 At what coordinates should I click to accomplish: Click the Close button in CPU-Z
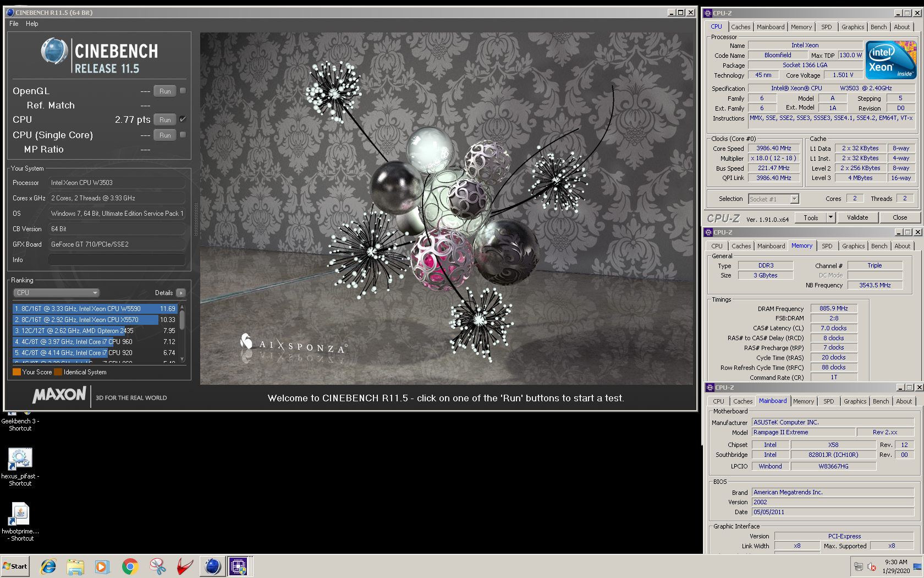pyautogui.click(x=900, y=217)
